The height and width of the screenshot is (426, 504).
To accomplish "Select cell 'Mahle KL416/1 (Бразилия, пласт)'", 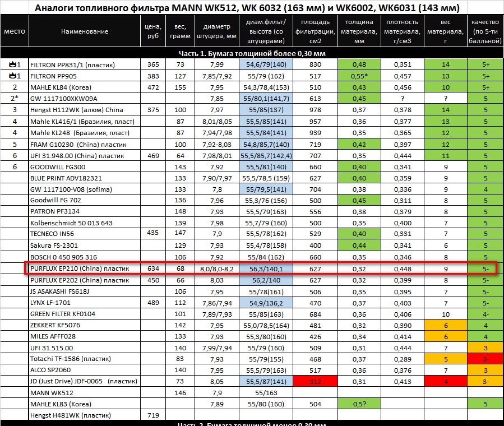I will tap(85, 122).
